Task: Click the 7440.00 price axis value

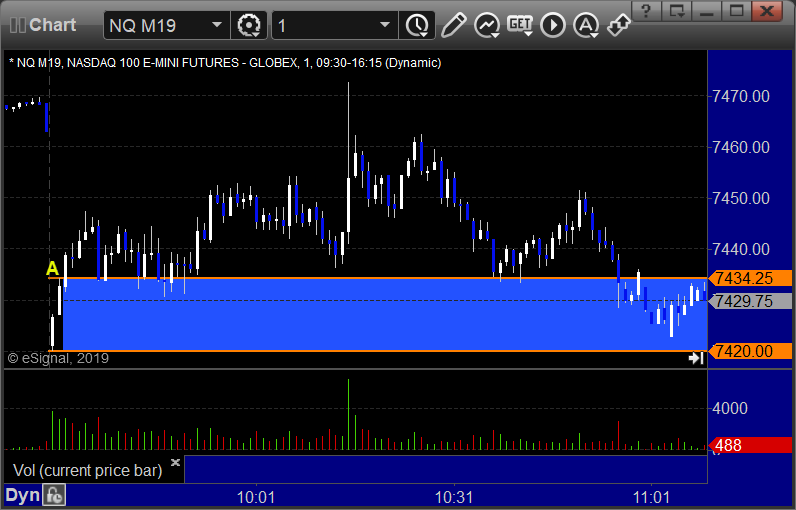Action: 741,249
